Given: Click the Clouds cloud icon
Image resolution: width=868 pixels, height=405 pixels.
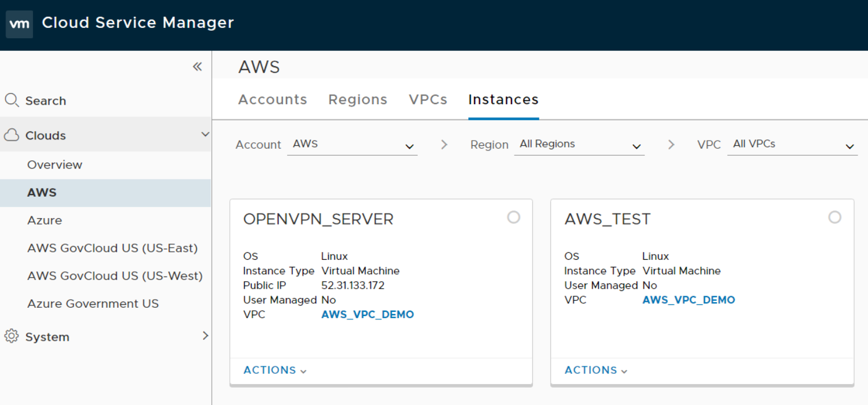Looking at the screenshot, I should (x=12, y=135).
